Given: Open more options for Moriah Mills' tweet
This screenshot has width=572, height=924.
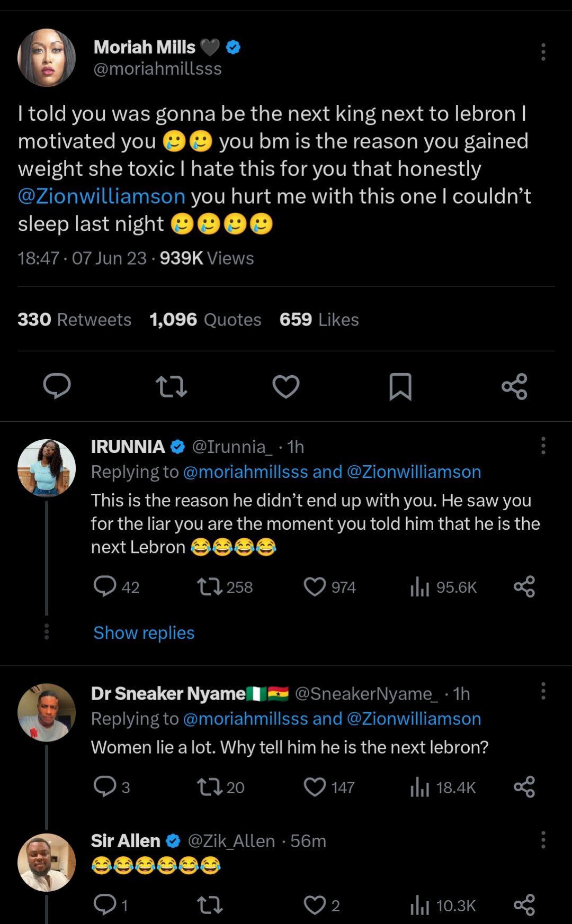Looking at the screenshot, I should tap(543, 52).
